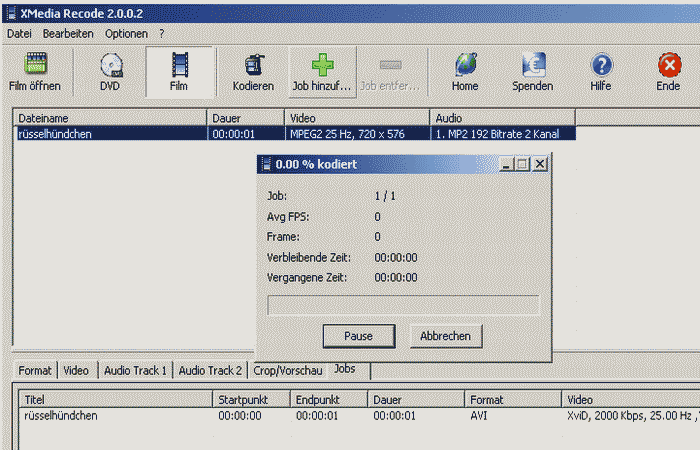This screenshot has width=700, height=450.
Task: Open the Datei menu
Action: tap(19, 33)
